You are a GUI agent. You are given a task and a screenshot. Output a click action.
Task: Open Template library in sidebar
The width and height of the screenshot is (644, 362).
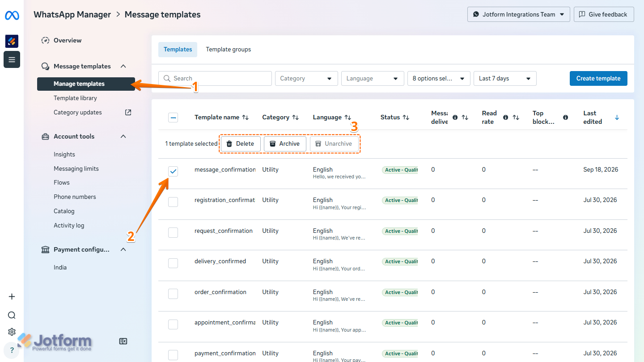click(x=75, y=98)
